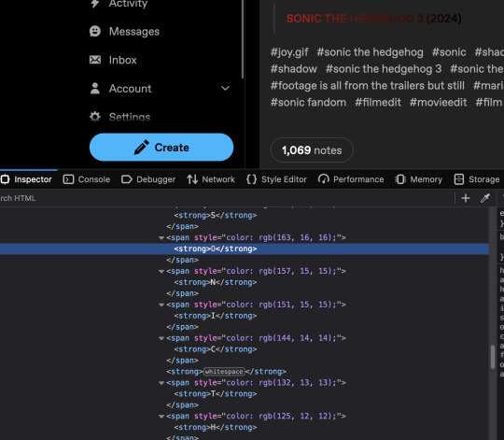Click #footage is all from the trailers tag
The image size is (504, 440).
(x=368, y=86)
